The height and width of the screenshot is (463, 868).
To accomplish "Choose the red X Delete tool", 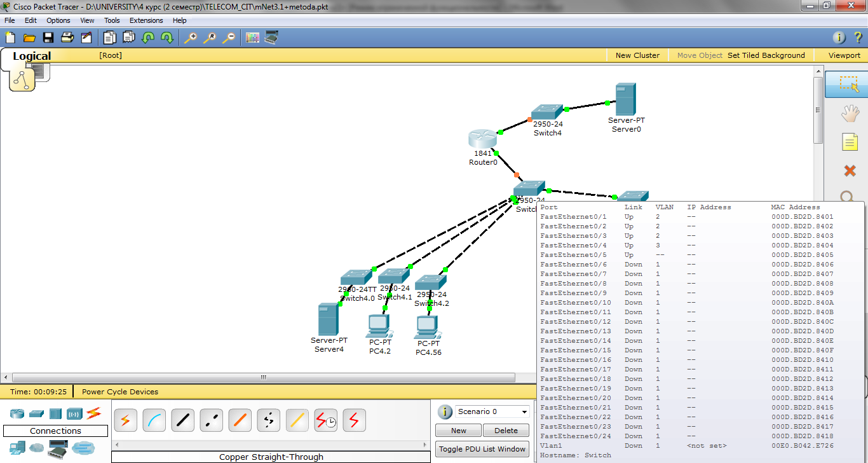I will [x=850, y=170].
